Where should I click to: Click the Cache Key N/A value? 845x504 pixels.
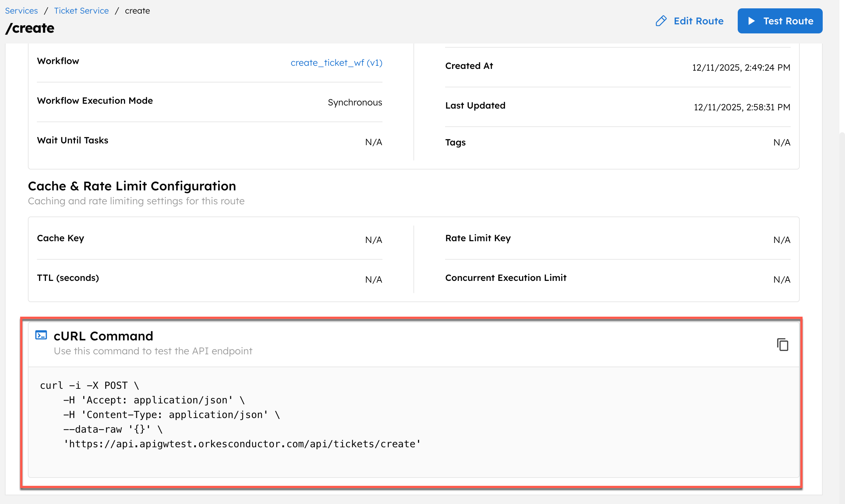374,240
